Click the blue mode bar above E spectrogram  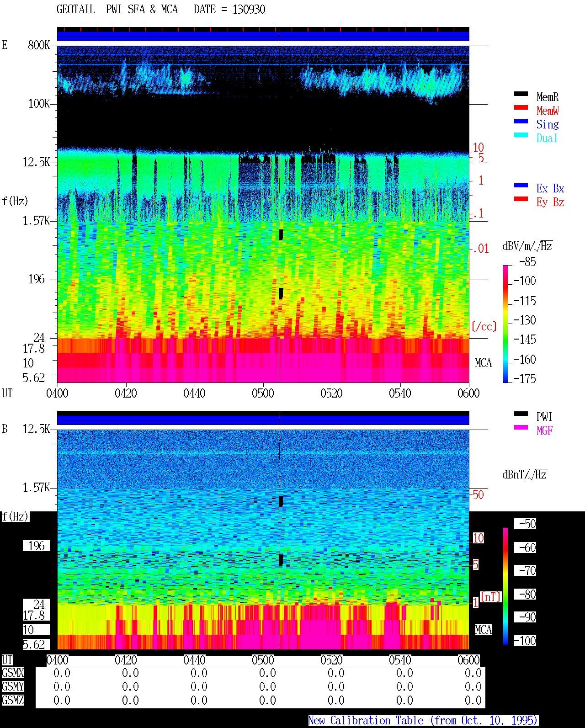click(263, 36)
